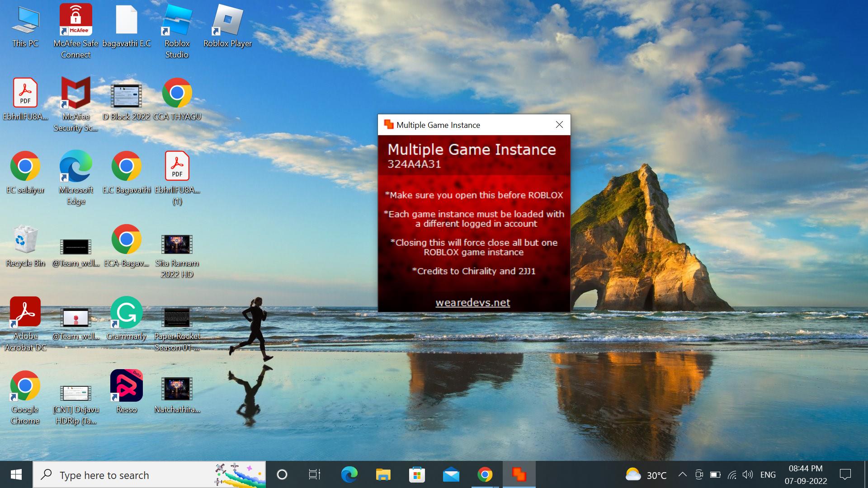Open the 30°C weather widget
868x488 pixels.
click(646, 475)
